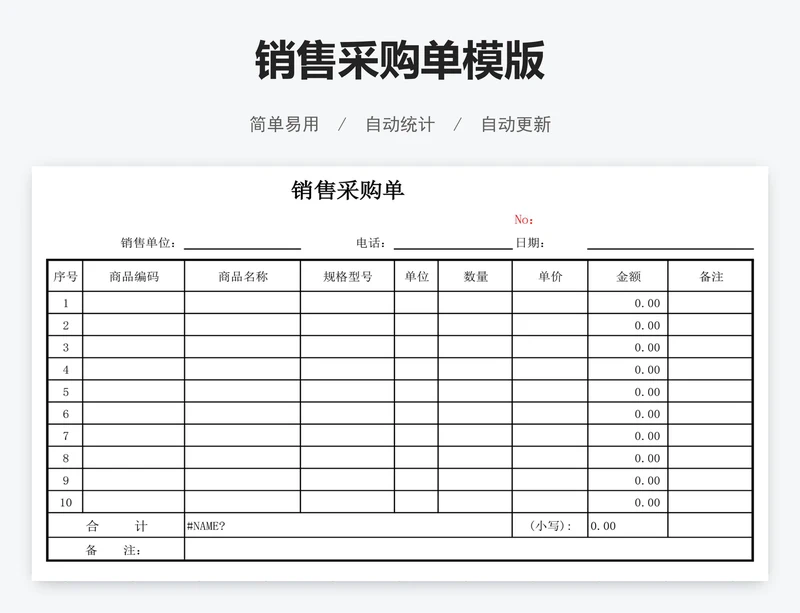Click the 数量 cell in row 4
This screenshot has width=800, height=613.
(476, 370)
